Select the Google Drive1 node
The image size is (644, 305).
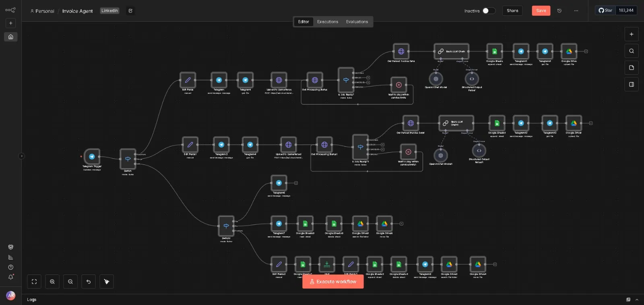(x=574, y=123)
